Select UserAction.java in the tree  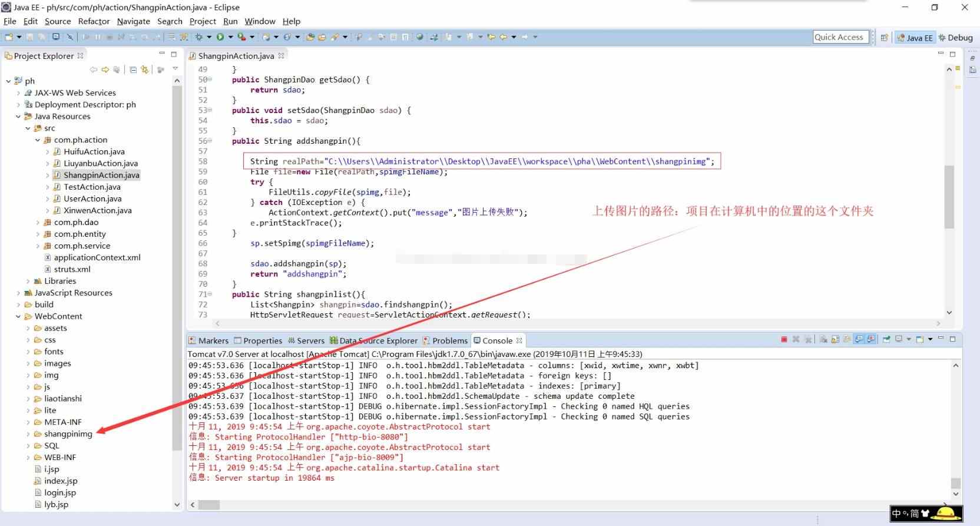[x=92, y=199]
